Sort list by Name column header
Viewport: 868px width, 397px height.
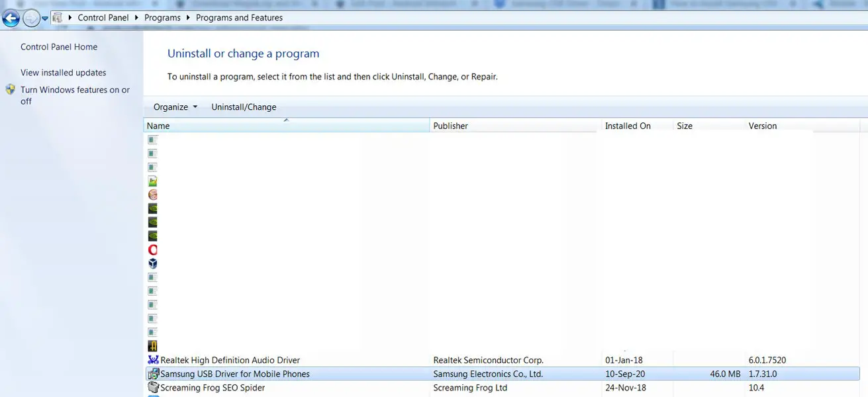tap(287, 126)
